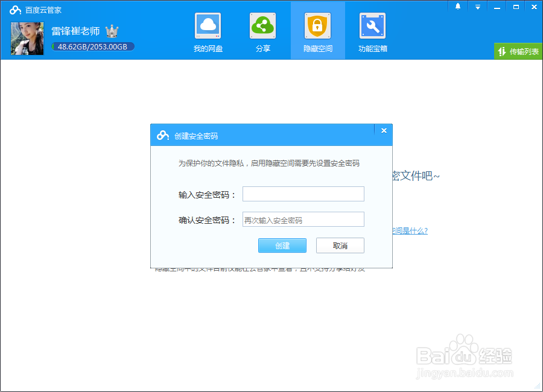Click the notification bell icon
543x392 pixels.
pyautogui.click(x=458, y=7)
